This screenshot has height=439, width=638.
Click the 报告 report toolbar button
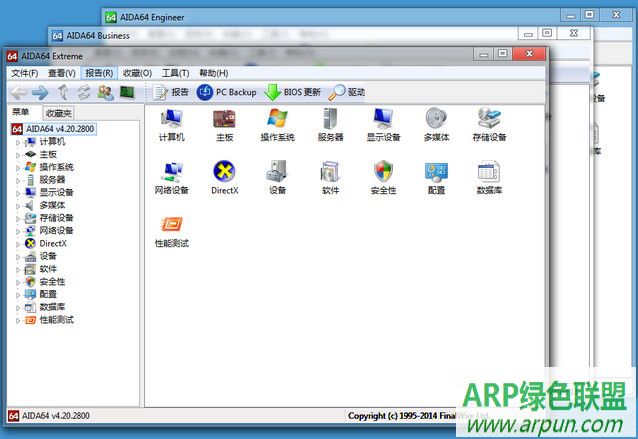[x=171, y=92]
